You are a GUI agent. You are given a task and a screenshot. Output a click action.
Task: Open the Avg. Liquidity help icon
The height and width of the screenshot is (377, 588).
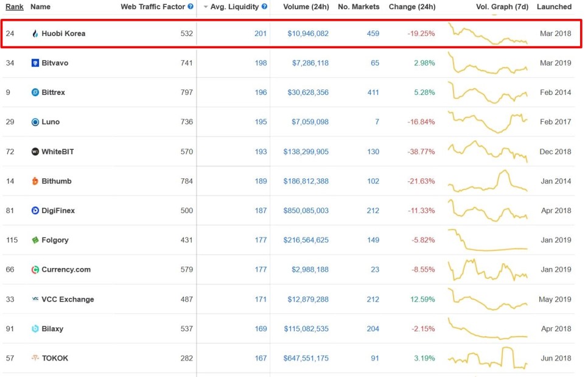[264, 6]
